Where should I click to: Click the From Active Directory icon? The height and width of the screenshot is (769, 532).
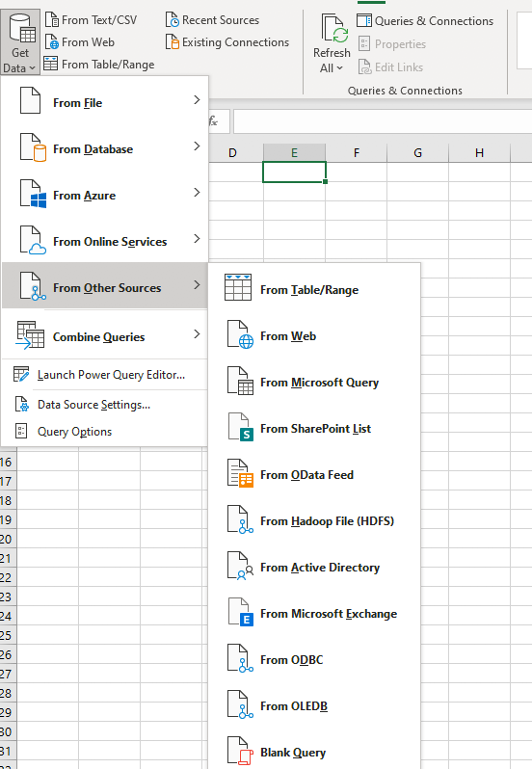click(x=240, y=566)
